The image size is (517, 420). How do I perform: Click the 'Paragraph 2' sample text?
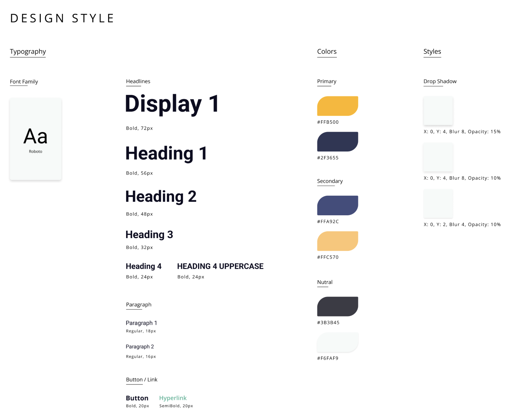click(140, 346)
